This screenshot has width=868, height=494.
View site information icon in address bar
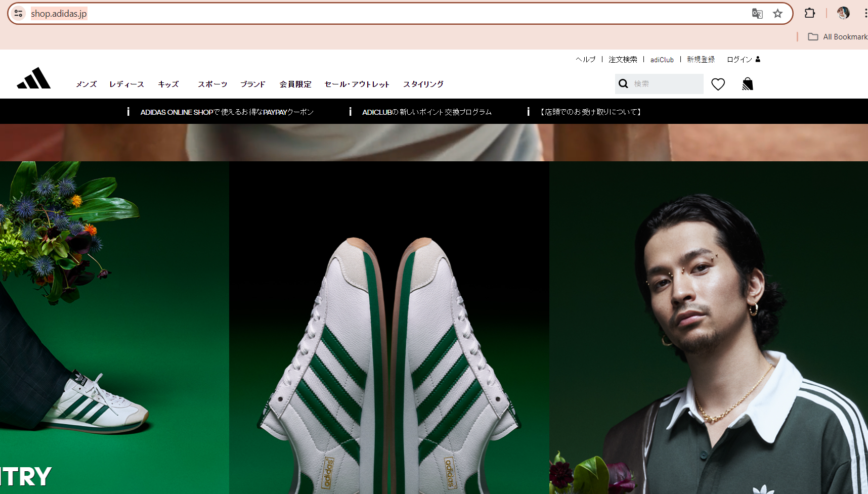[x=19, y=14]
